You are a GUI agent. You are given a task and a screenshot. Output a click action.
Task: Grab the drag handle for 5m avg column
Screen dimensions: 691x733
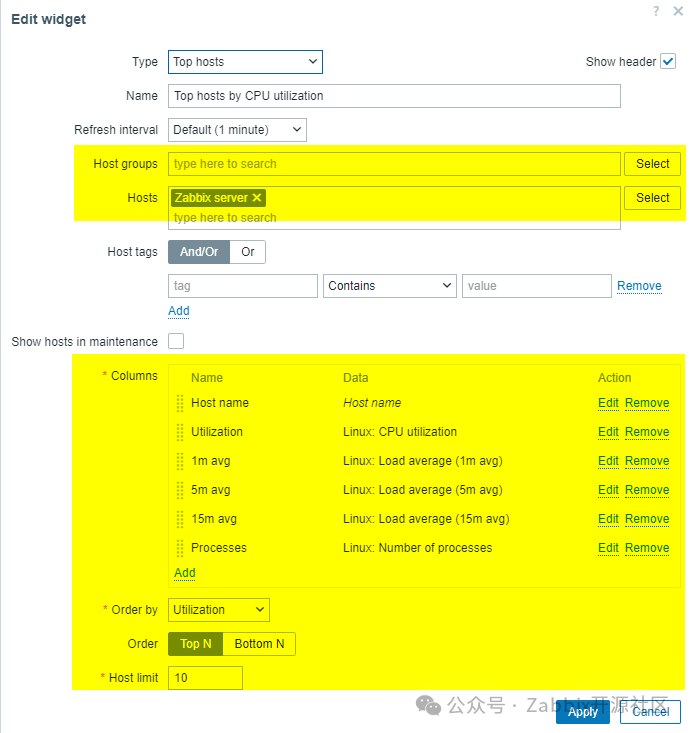click(180, 490)
